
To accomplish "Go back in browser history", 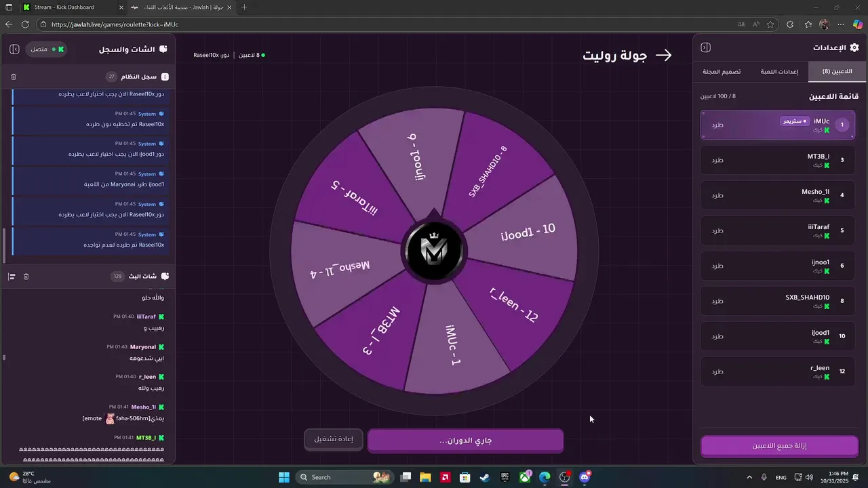I will 9,24.
